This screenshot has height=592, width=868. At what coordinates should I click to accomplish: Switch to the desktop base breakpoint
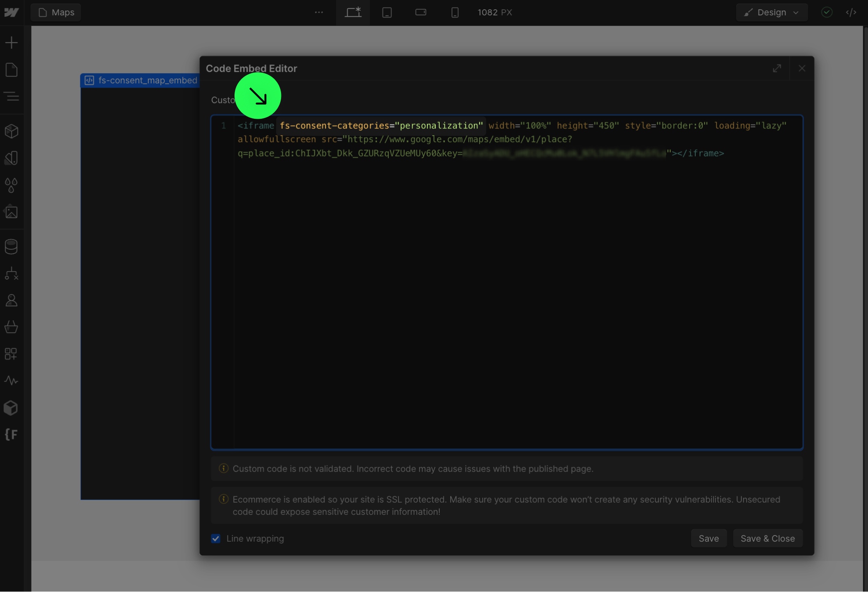[353, 12]
